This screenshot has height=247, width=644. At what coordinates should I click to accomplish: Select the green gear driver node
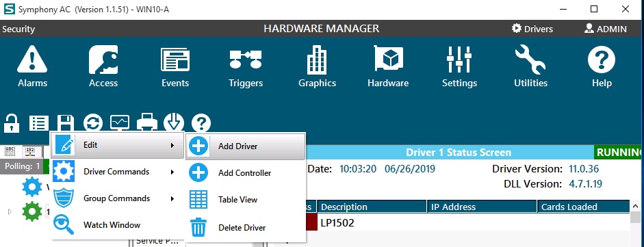[x=32, y=211]
